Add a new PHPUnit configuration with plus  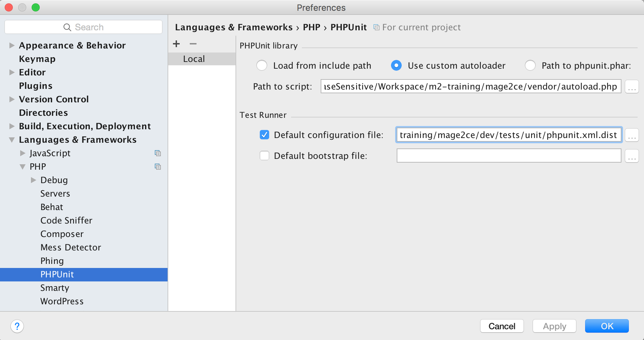point(176,44)
